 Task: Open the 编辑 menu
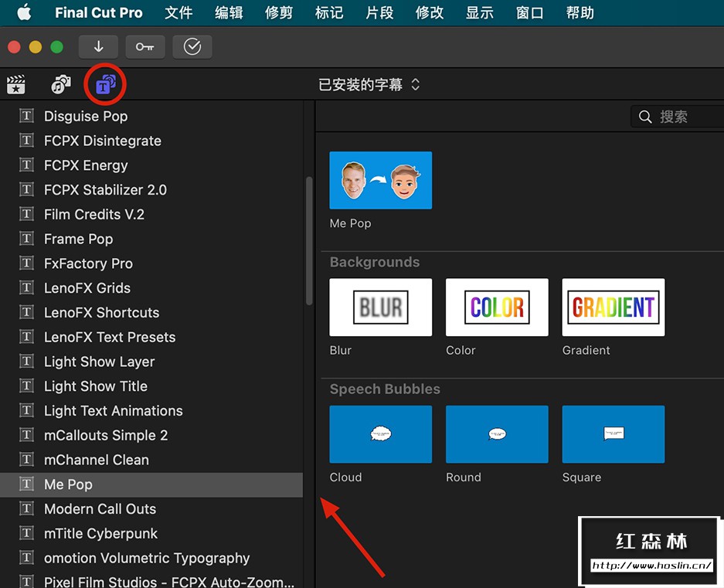click(x=229, y=12)
